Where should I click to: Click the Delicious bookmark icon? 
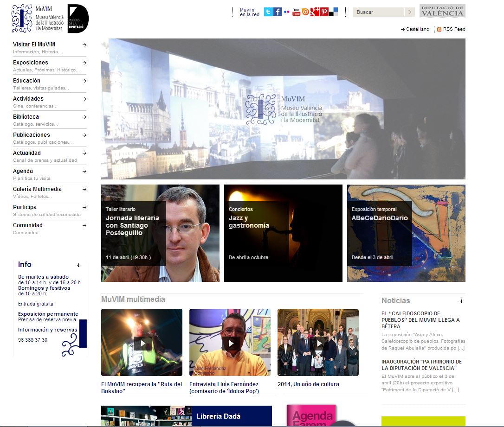(x=333, y=12)
